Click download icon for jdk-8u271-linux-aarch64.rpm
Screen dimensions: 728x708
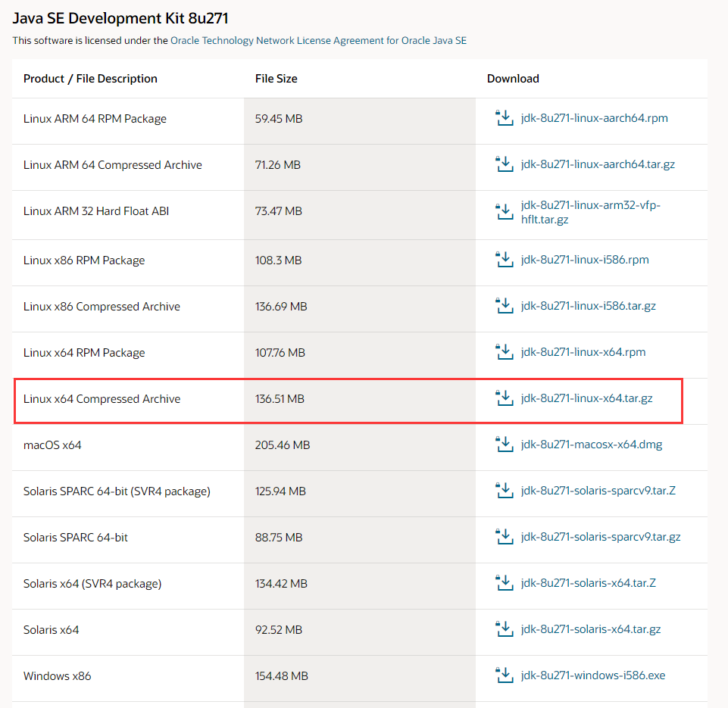[x=505, y=118]
